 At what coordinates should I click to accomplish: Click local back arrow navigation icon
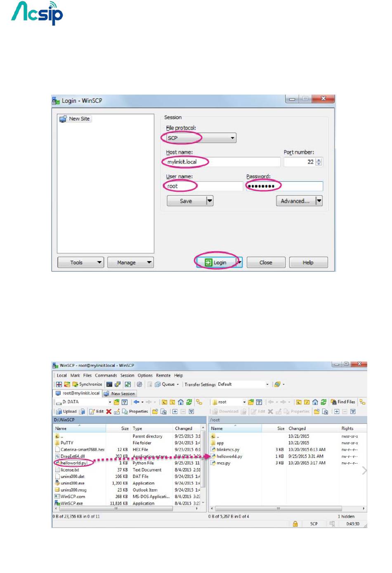[x=136, y=402]
